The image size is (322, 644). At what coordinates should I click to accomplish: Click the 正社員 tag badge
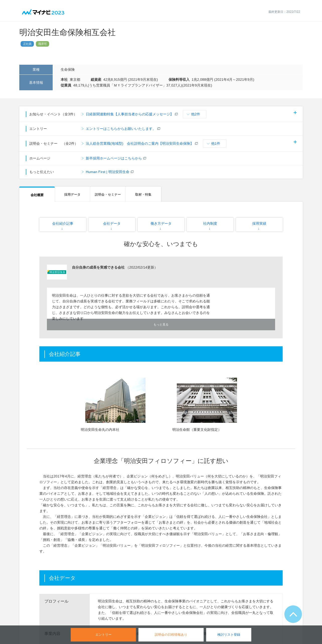(x=27, y=44)
